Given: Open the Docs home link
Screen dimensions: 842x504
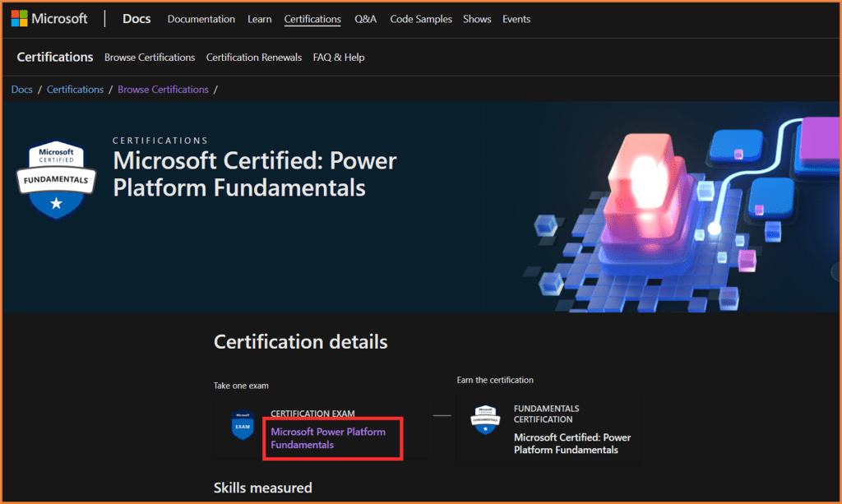Looking at the screenshot, I should 136,19.
